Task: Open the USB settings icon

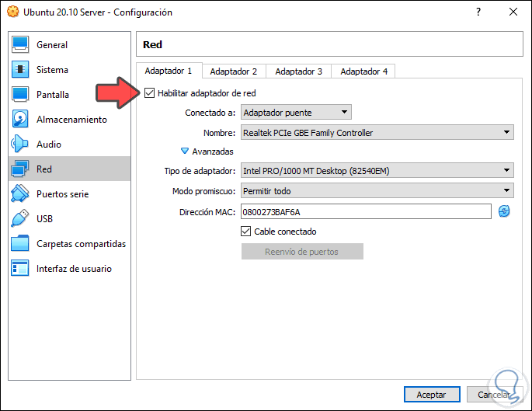Action: pos(21,219)
